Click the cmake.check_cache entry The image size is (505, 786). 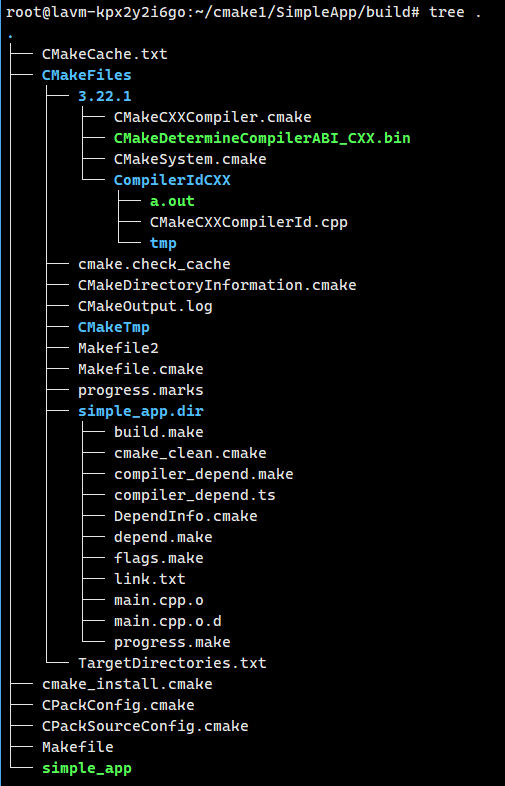click(x=154, y=264)
